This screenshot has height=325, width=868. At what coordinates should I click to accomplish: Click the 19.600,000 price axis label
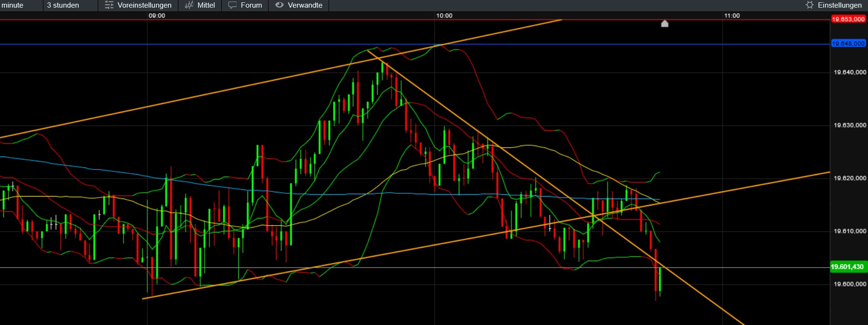850,284
